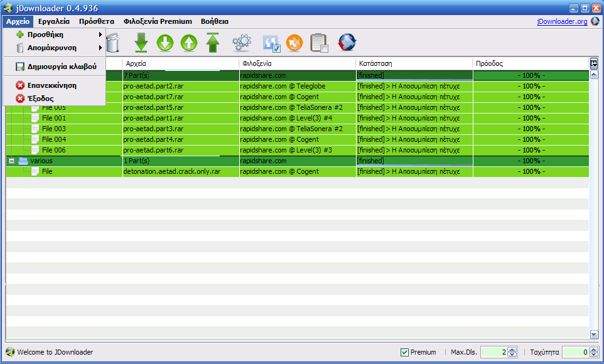
Task: Click 'rapidshare.com @ Level(3) #4' host cell
Action: 298,118
